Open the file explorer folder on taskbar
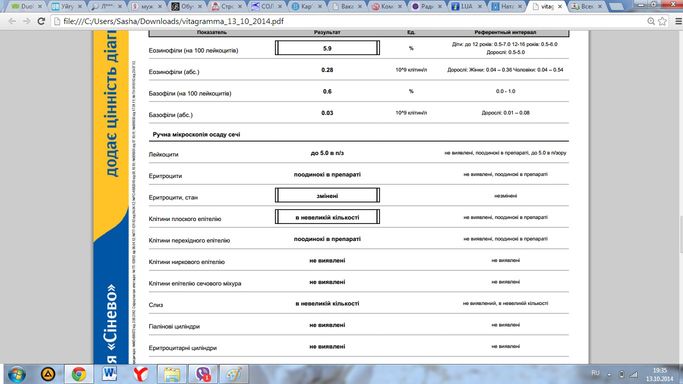The height and width of the screenshot is (384, 683). pyautogui.click(x=172, y=374)
